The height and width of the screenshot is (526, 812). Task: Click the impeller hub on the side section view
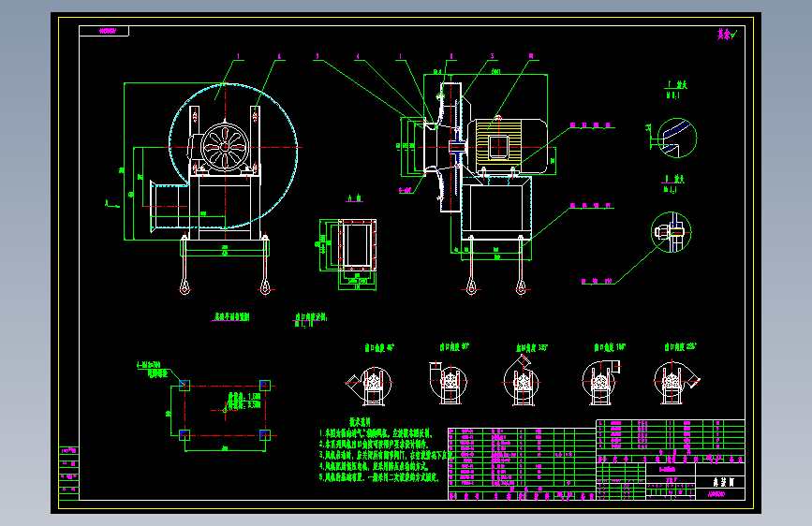pyautogui.click(x=458, y=148)
